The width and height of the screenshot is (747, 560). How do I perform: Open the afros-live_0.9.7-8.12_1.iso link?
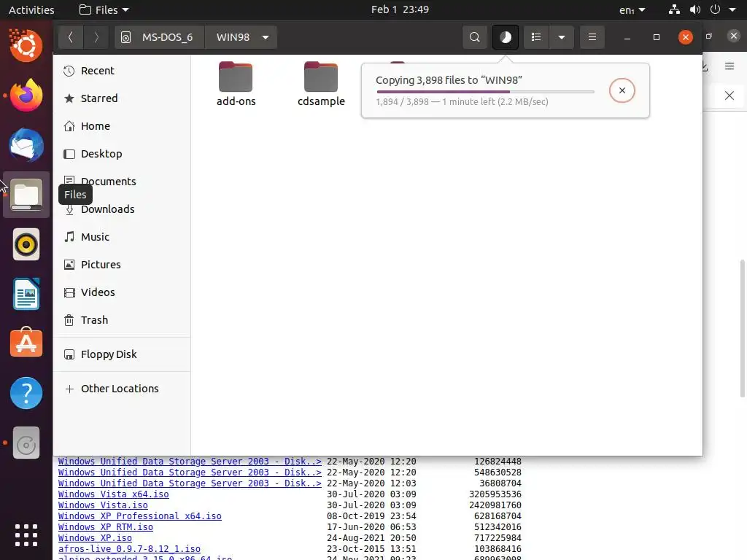click(129, 549)
